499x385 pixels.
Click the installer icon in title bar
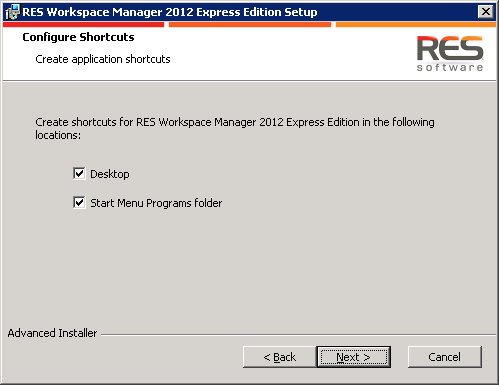click(13, 12)
